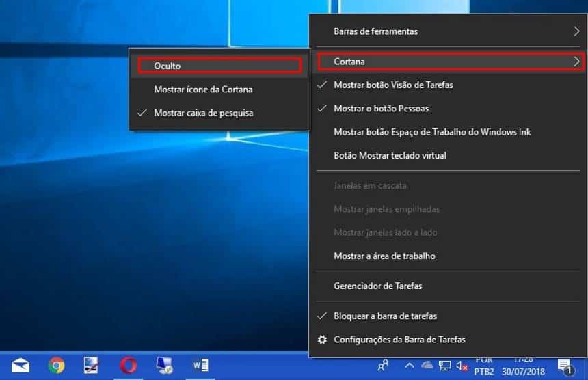
Task: Open Opera browser from taskbar
Action: pos(128,366)
